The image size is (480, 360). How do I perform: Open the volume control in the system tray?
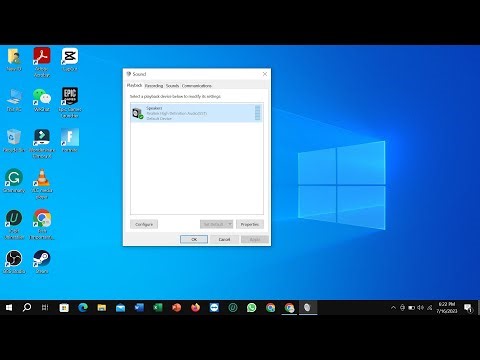421,308
